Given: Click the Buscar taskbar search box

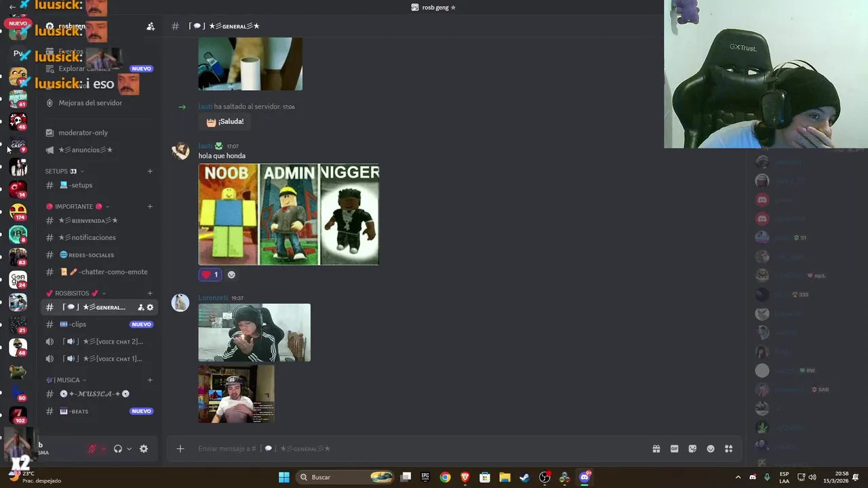Looking at the screenshot, I should coord(347,477).
